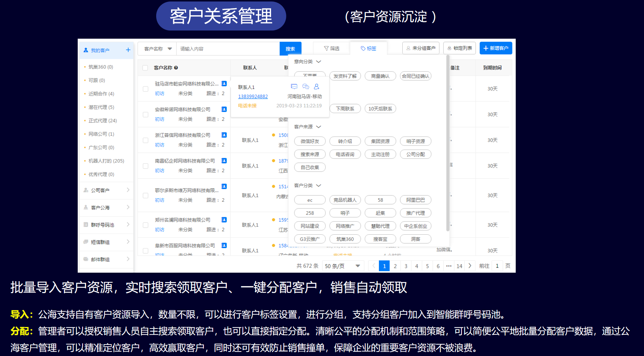Viewport: 644px width, 356px height.
Task: Tick the checkbox for 安徽希诺网络科技有限公司 row
Action: point(145,115)
